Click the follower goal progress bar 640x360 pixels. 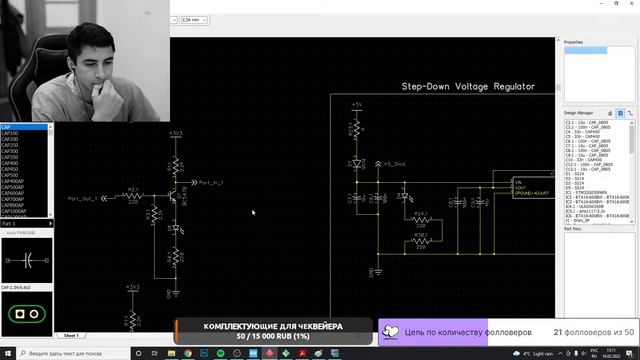point(509,332)
